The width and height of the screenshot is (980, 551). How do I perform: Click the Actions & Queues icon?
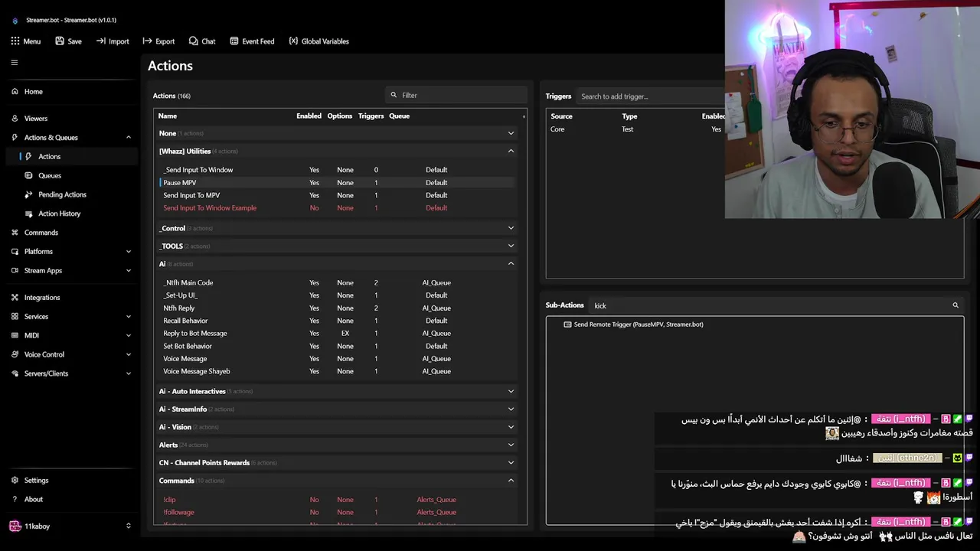point(15,138)
